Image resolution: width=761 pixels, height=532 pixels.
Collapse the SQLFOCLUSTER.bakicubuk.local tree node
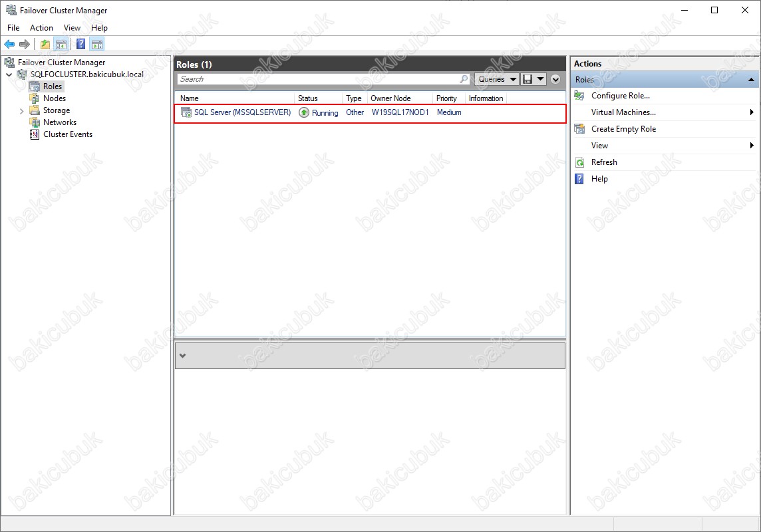tap(9, 74)
